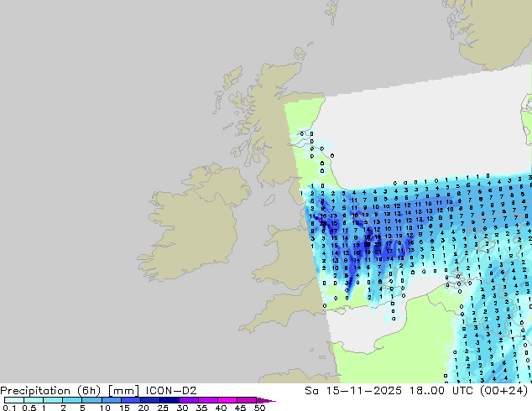Click the 15–20 mm legend swatch
532x411 pixels.
pyautogui.click(x=130, y=400)
